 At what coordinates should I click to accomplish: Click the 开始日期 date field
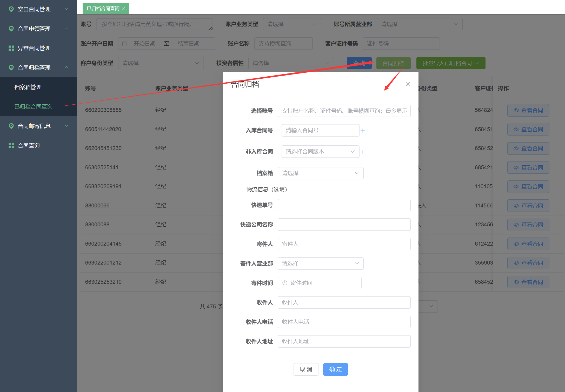(144, 44)
